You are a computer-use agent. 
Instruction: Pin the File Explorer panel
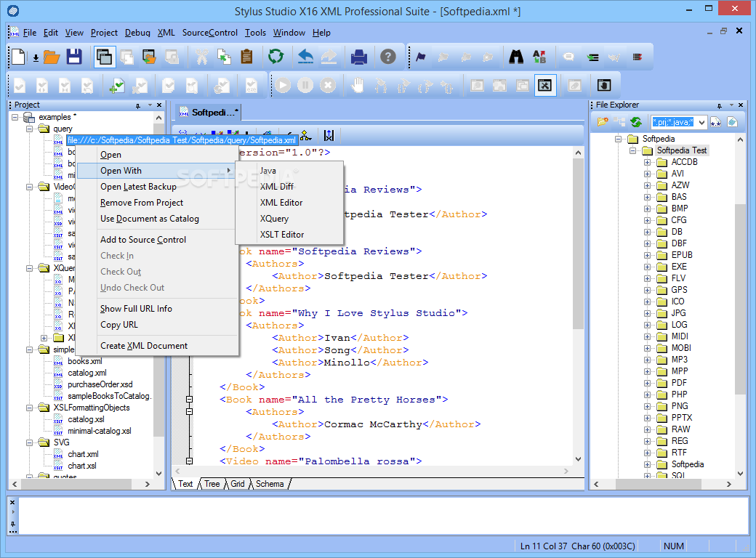click(719, 105)
